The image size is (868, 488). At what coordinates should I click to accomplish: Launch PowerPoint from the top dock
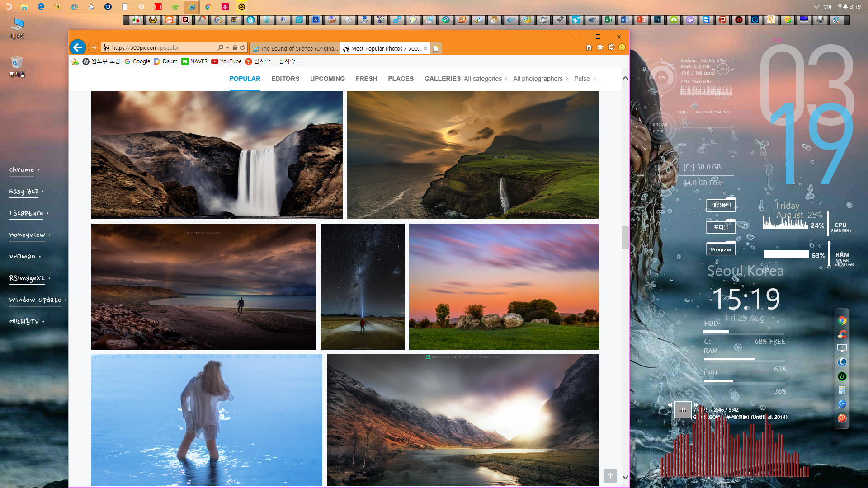coord(641,20)
